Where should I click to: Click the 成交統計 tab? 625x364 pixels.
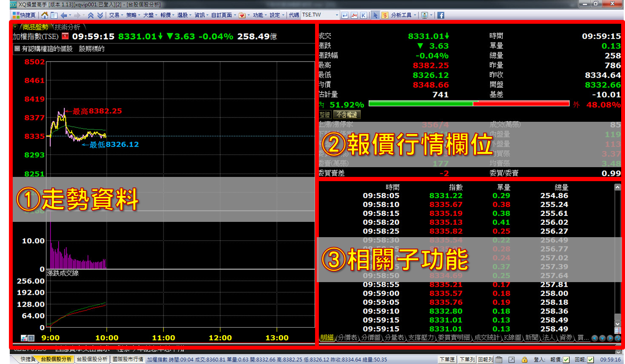pos(487,338)
